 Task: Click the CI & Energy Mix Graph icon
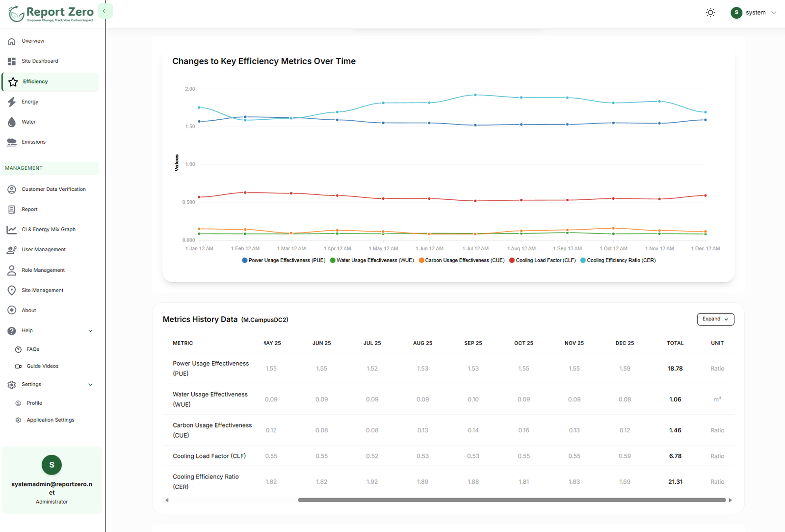[x=12, y=230]
